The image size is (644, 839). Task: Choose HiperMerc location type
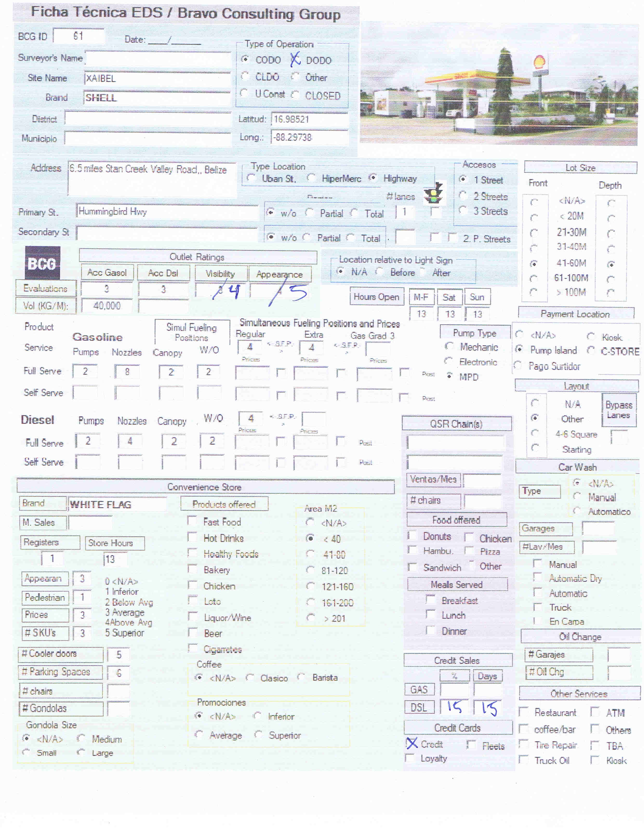[311, 177]
